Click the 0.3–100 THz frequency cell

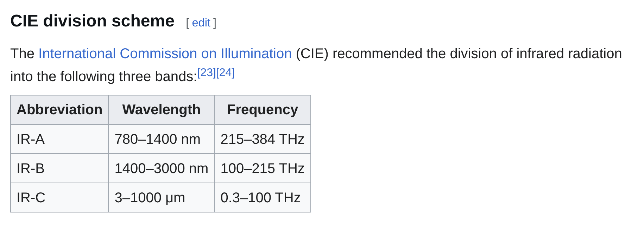click(x=260, y=198)
